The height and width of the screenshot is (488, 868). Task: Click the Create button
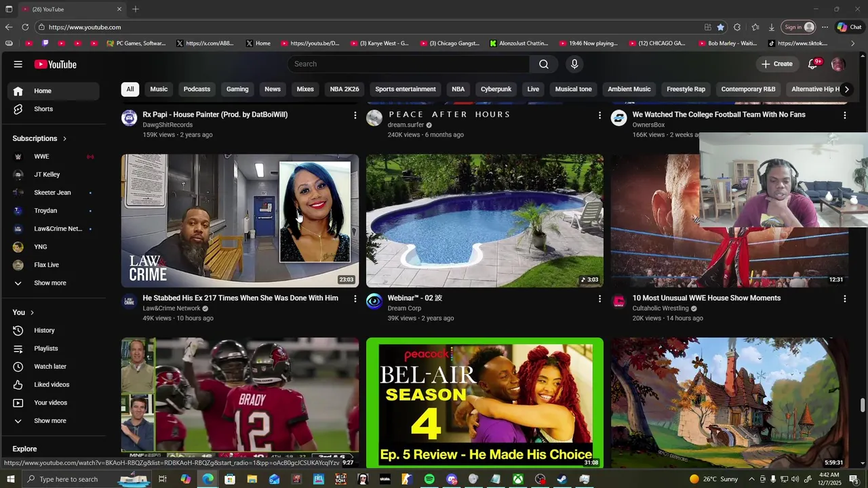777,64
